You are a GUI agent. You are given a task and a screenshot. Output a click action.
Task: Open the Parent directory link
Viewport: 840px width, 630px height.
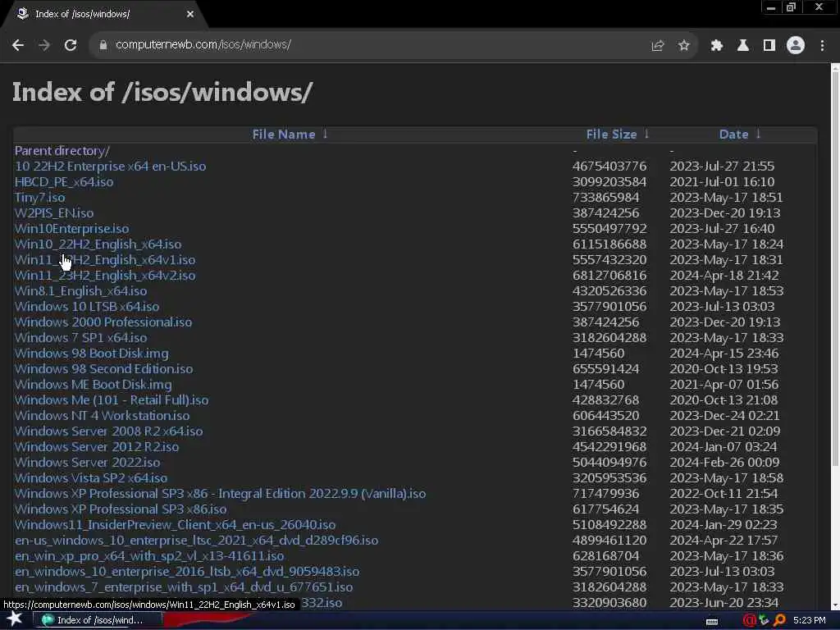click(62, 151)
